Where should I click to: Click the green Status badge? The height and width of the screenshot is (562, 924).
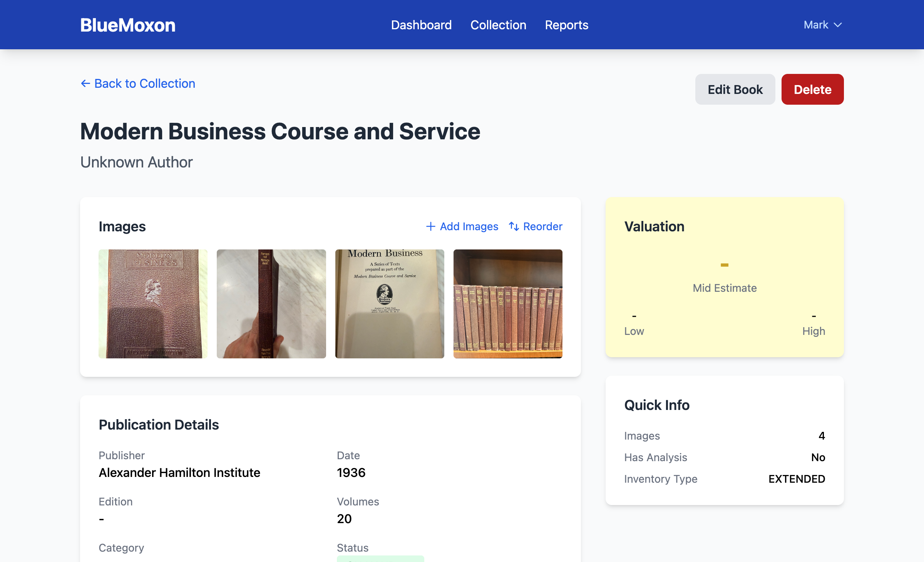coord(380,559)
